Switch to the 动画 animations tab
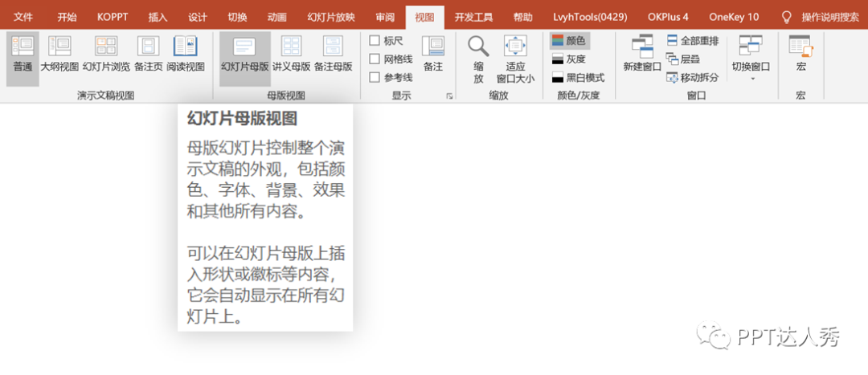This screenshot has height=375, width=868. click(x=277, y=17)
